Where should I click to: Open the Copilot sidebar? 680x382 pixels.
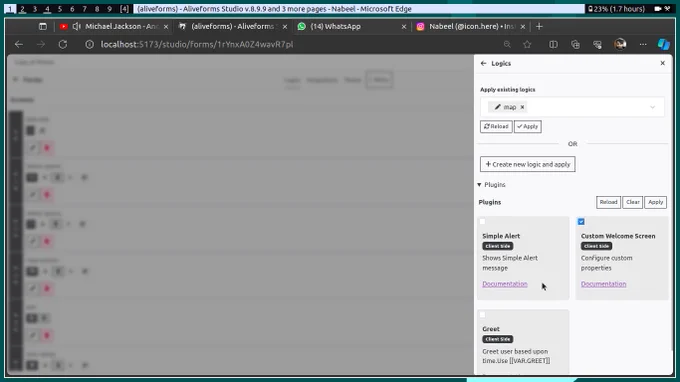pos(664,44)
